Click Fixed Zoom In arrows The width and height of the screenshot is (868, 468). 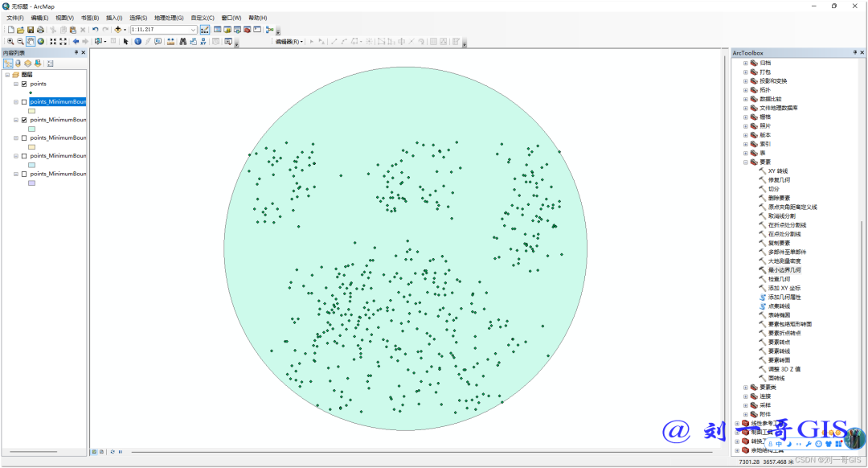pos(53,42)
